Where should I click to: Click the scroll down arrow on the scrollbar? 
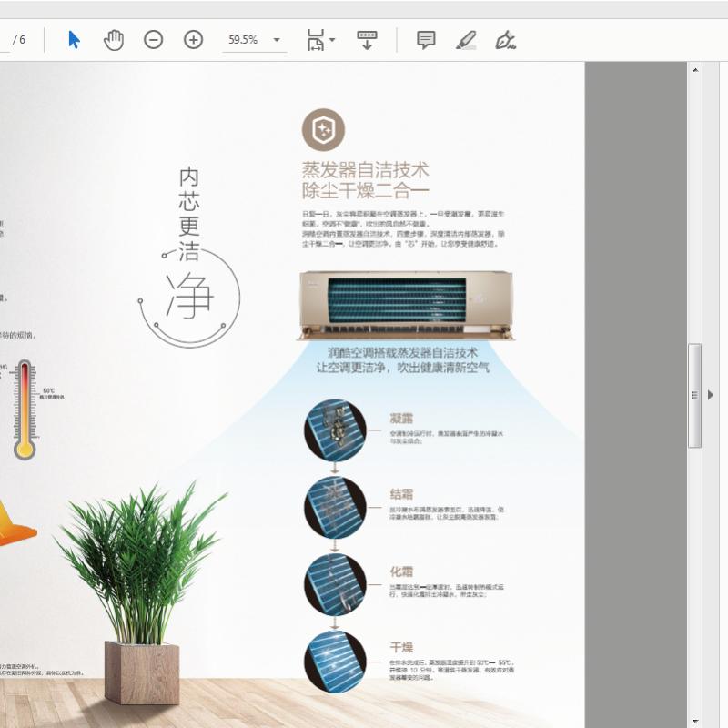click(x=695, y=721)
